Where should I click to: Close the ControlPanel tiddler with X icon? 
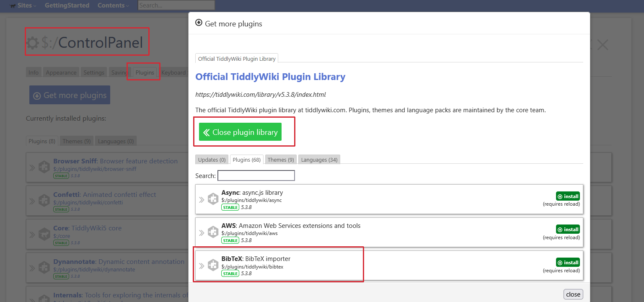click(x=603, y=45)
